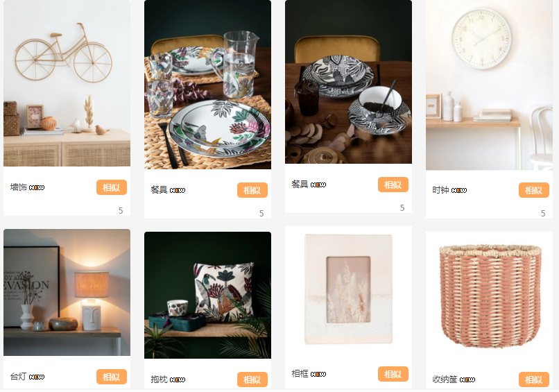Open the face-shaped table lamp image

tap(67, 293)
